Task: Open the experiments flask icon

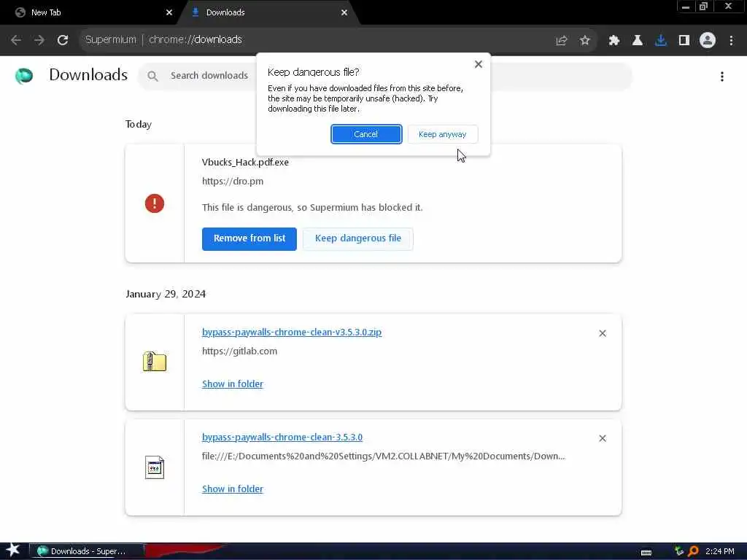Action: point(638,41)
